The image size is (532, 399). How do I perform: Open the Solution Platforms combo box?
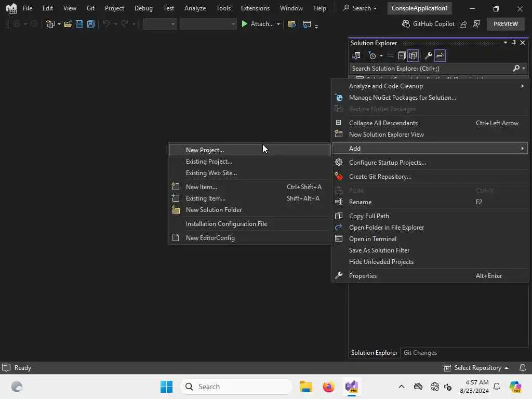(x=208, y=24)
